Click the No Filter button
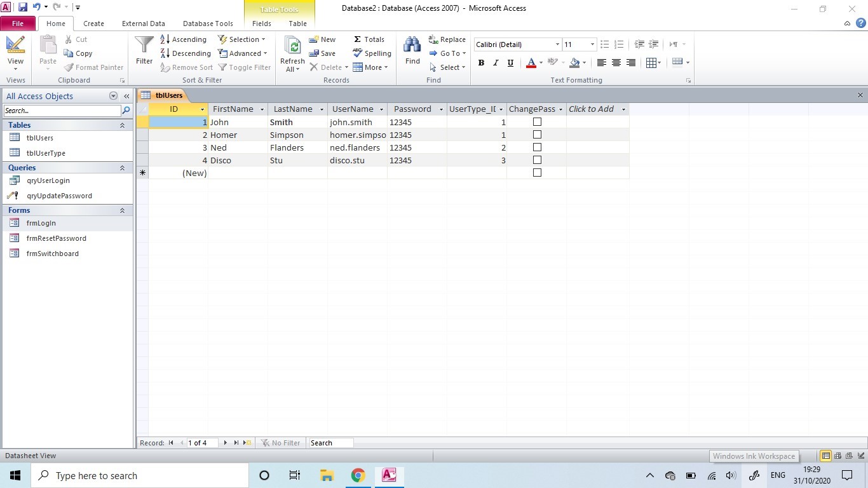Viewport: 868px width, 488px height. 280,443
